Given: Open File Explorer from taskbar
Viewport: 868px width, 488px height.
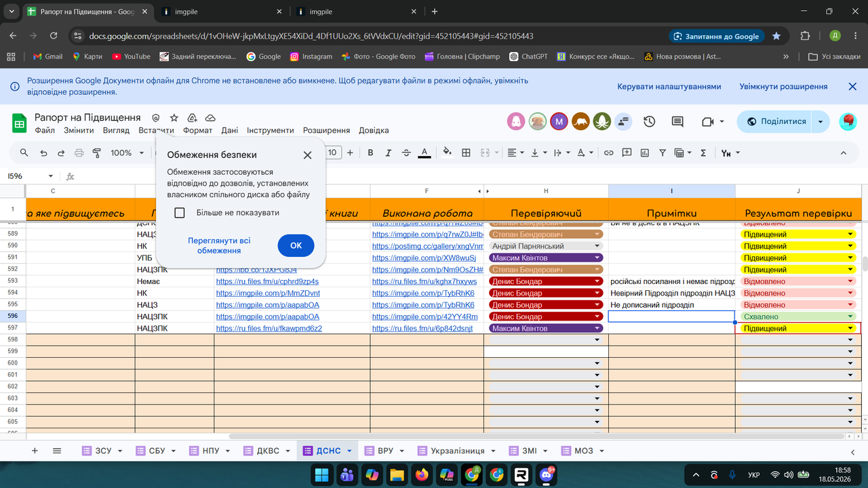Looking at the screenshot, I should point(397,474).
